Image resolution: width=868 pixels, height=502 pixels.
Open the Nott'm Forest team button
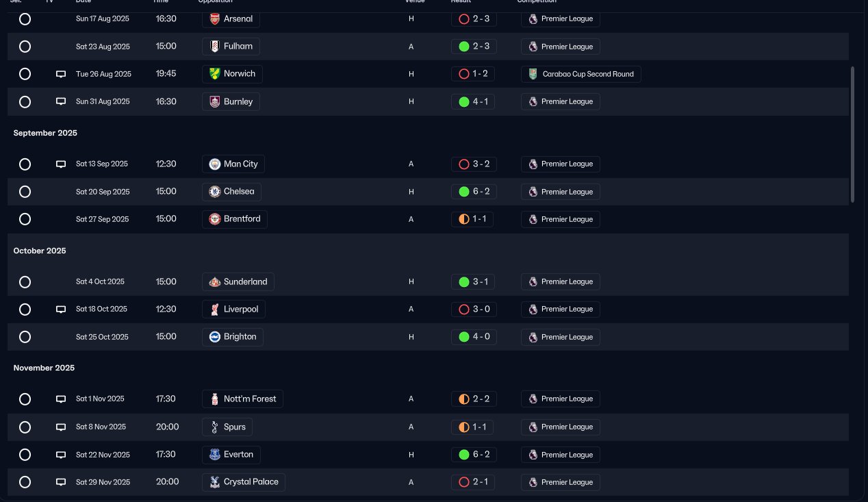coord(242,399)
